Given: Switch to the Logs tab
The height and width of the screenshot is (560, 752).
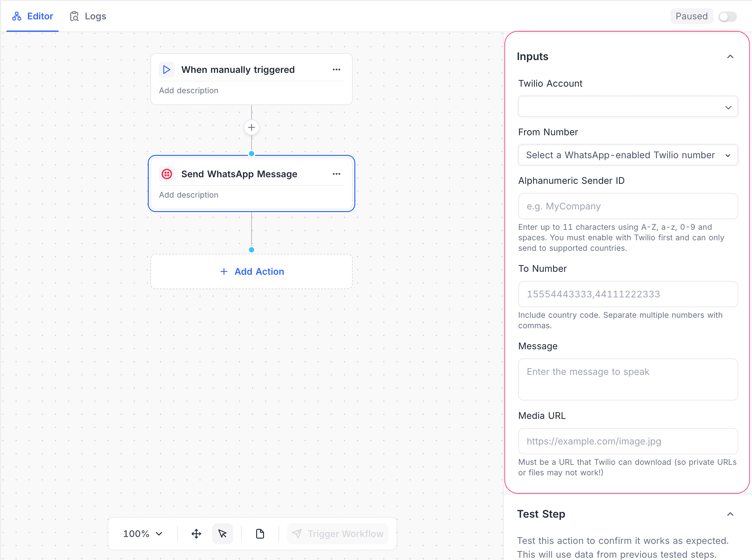Looking at the screenshot, I should pos(88,16).
